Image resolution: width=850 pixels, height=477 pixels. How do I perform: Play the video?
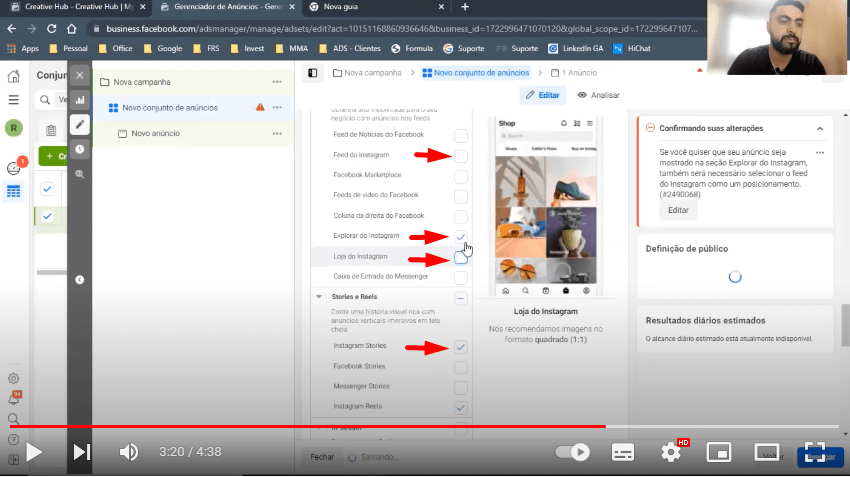34,452
